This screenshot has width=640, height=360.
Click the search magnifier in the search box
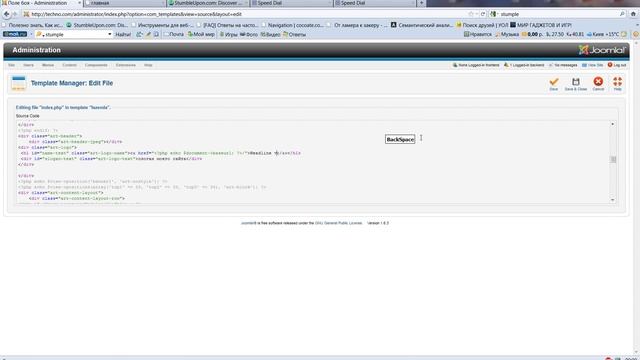[x=622, y=14]
